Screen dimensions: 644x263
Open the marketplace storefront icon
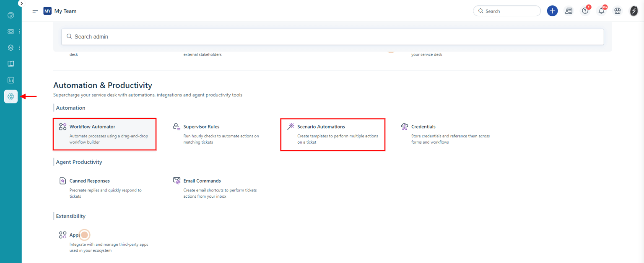click(617, 11)
